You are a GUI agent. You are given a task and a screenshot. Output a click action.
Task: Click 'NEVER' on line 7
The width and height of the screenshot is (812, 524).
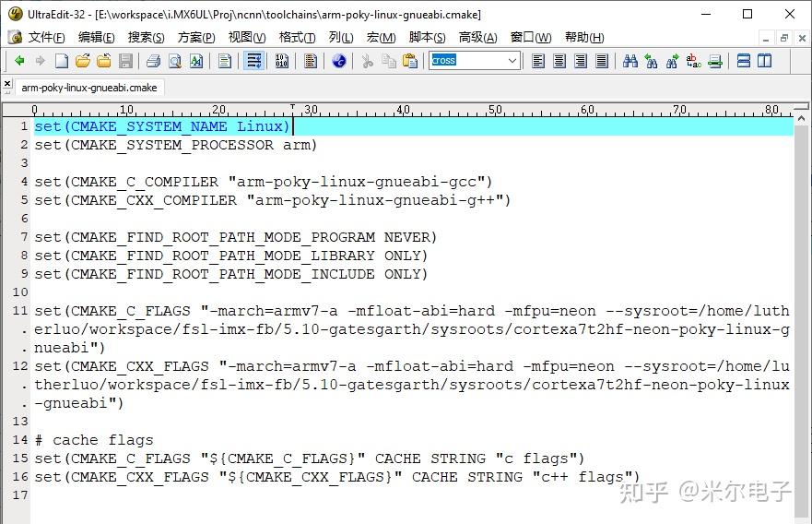coord(407,237)
